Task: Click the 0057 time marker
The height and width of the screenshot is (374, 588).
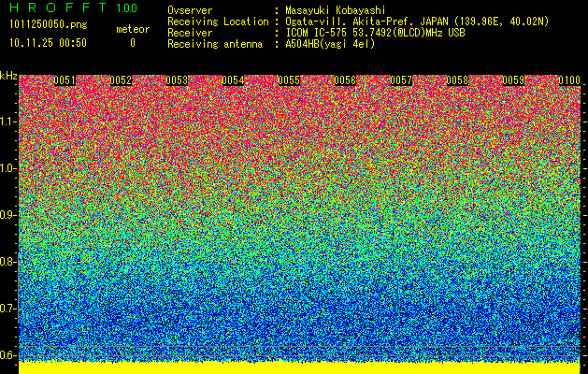Action: (x=401, y=80)
